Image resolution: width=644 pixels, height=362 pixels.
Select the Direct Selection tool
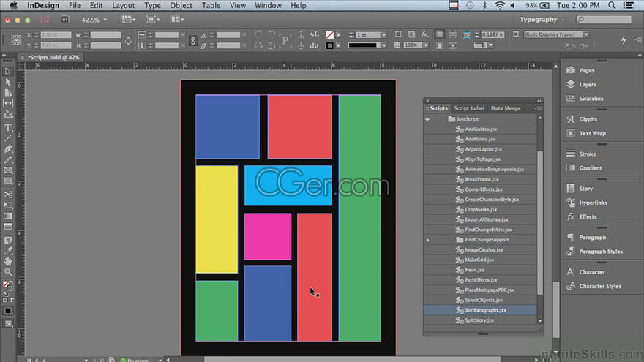tap(8, 82)
